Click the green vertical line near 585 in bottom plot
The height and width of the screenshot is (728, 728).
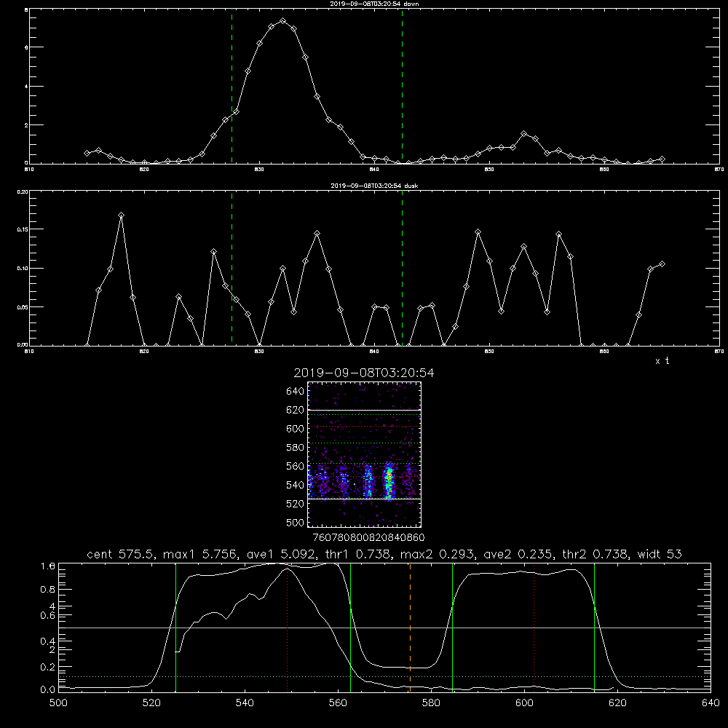point(452,628)
